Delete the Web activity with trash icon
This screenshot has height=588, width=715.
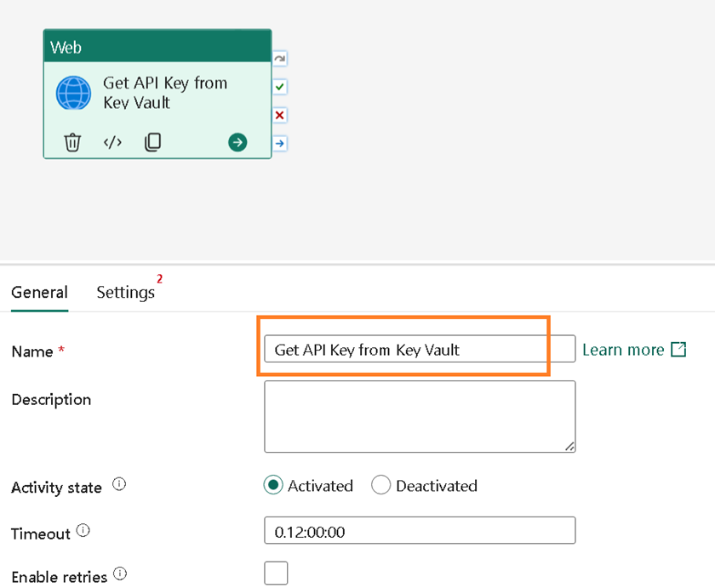point(72,142)
